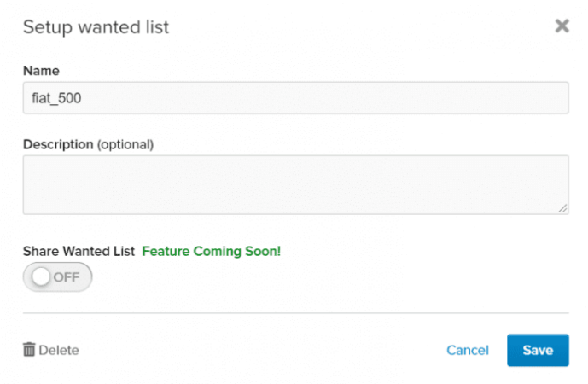
Task: Toggle the Share Wanted List switch
Action: [x=57, y=277]
